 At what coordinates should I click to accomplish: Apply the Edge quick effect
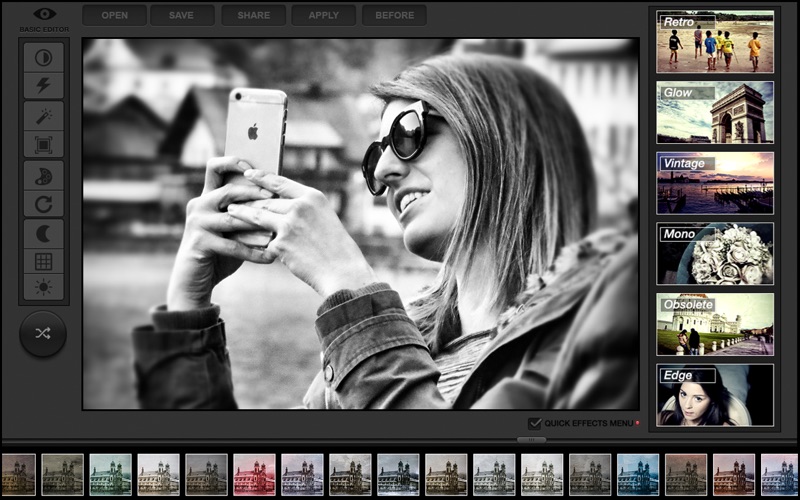click(715, 395)
